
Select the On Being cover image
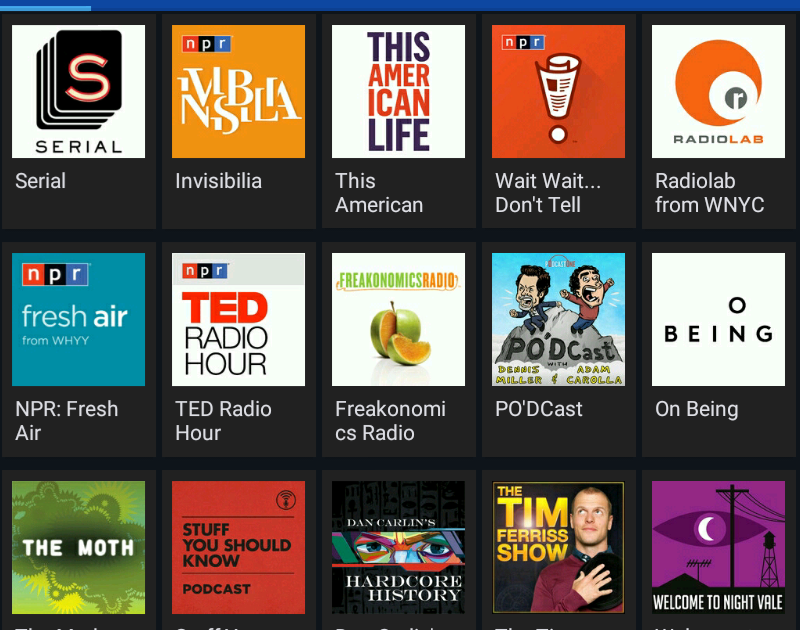[x=718, y=319]
